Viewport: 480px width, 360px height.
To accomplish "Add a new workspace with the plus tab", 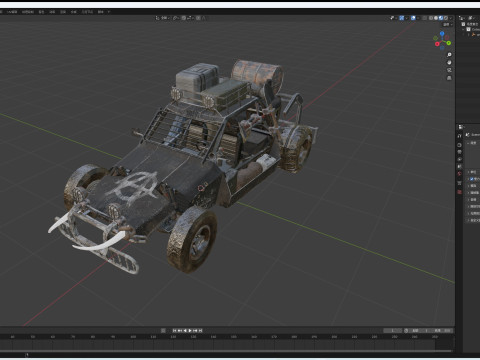I will 109,12.
